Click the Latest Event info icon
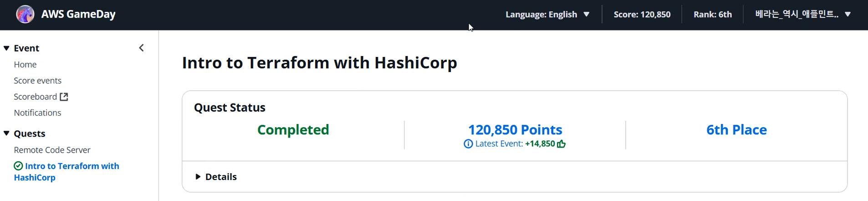 point(468,144)
